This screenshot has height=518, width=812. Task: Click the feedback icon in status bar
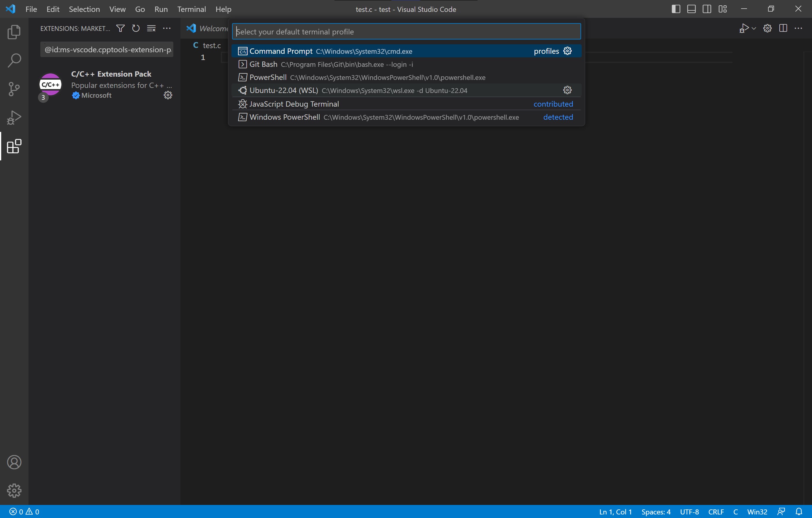point(781,511)
